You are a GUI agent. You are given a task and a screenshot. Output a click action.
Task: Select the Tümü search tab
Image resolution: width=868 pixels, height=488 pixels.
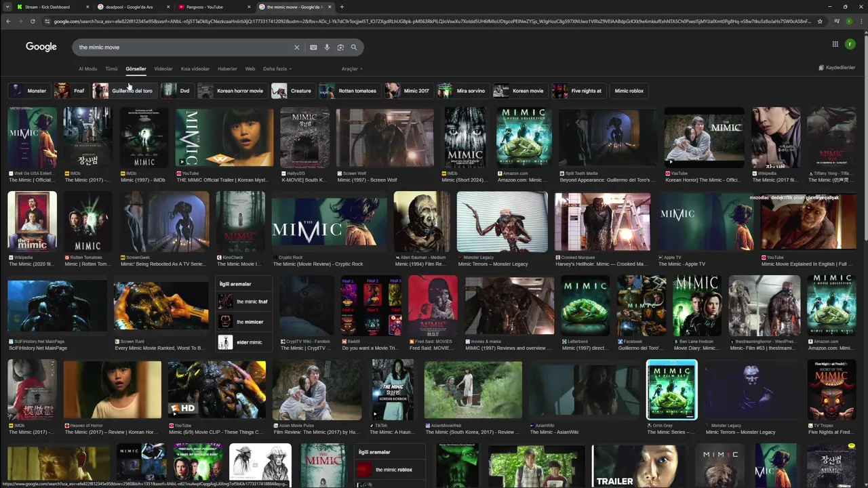(x=111, y=68)
